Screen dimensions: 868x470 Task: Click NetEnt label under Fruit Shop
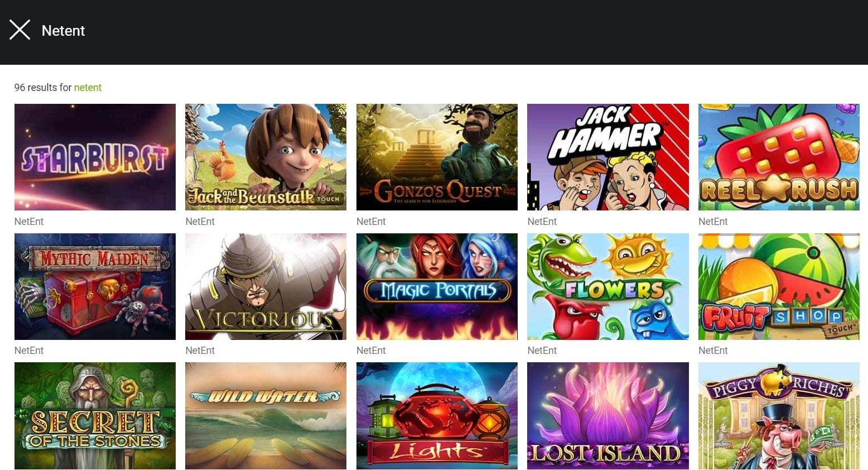coord(713,351)
